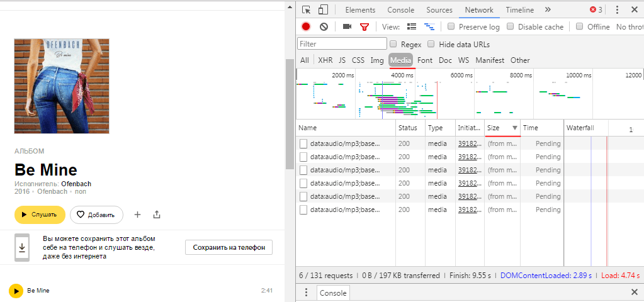Sort by the Type column header

click(x=440, y=128)
